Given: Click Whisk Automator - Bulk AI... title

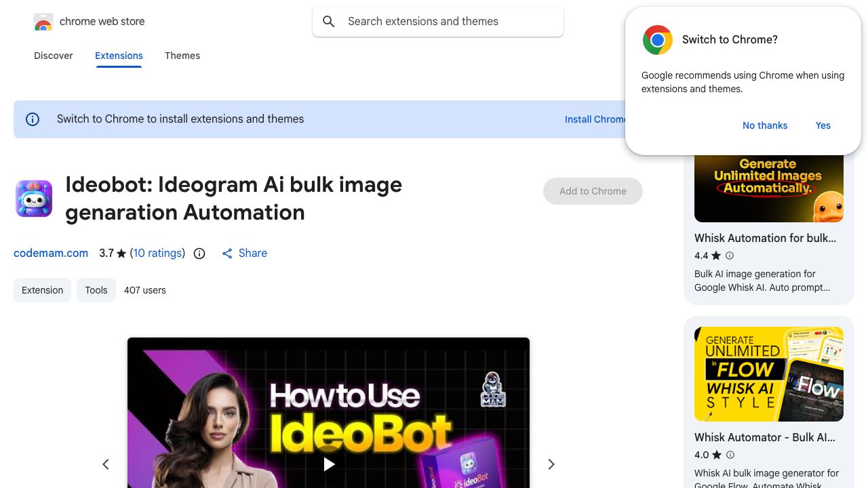Looking at the screenshot, I should coord(765,438).
